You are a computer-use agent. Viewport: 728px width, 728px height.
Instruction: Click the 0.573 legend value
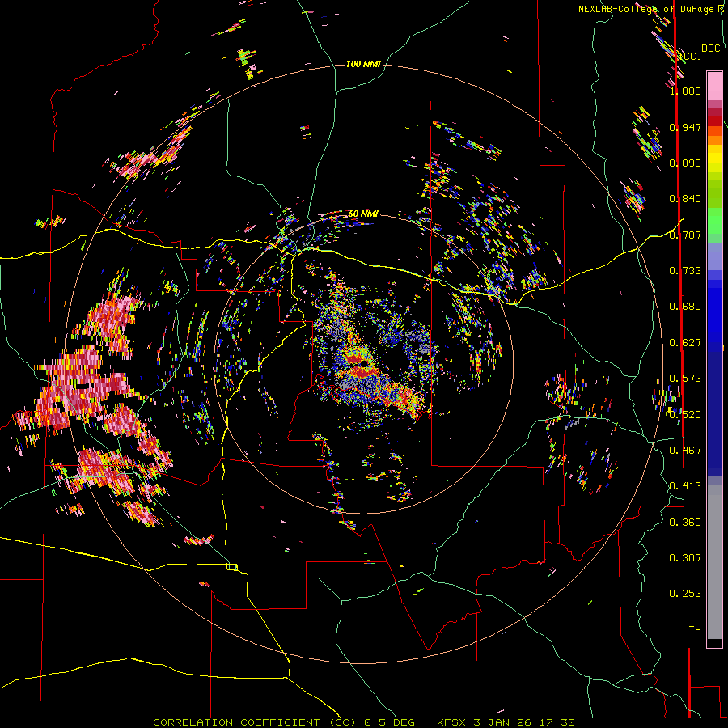tap(685, 379)
